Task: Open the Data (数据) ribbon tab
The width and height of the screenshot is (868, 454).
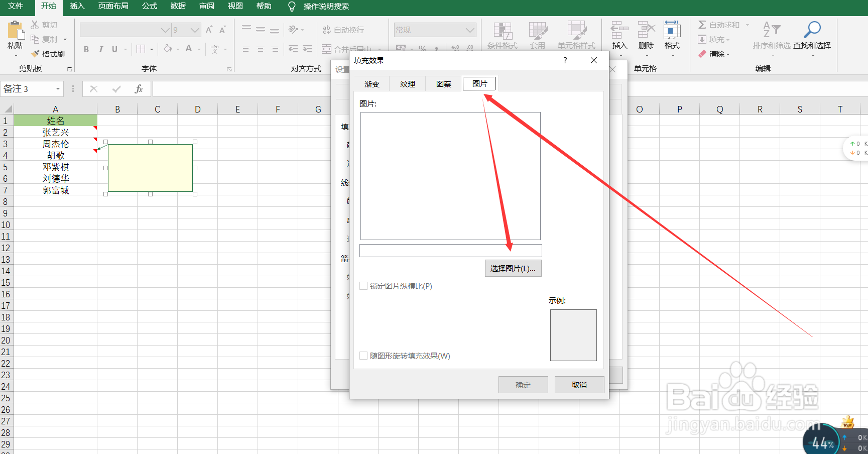Action: [x=178, y=6]
